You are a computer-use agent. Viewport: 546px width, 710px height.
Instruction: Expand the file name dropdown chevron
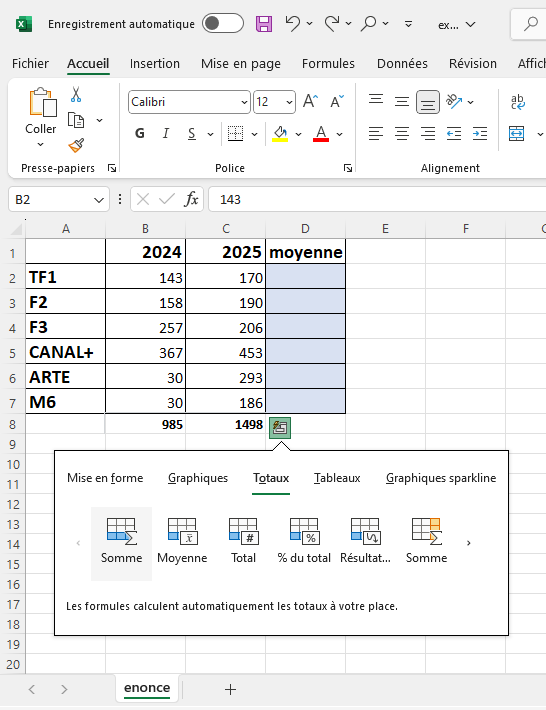pyautogui.click(x=471, y=24)
